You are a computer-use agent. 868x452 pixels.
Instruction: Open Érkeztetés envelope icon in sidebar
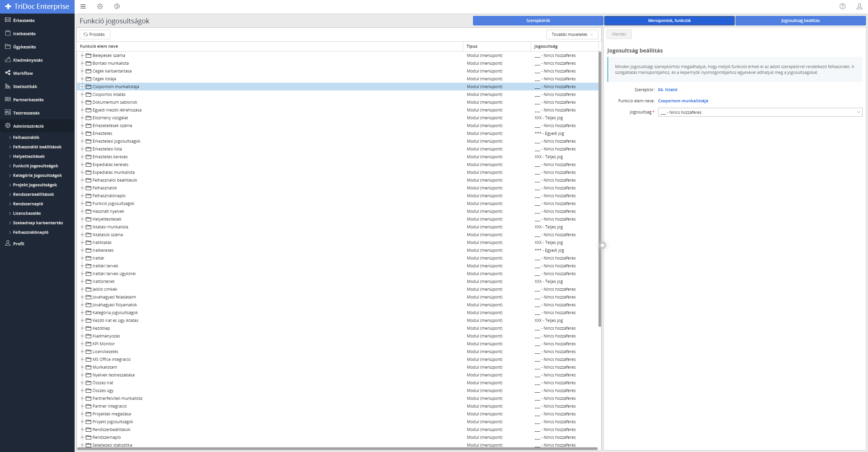coord(8,20)
